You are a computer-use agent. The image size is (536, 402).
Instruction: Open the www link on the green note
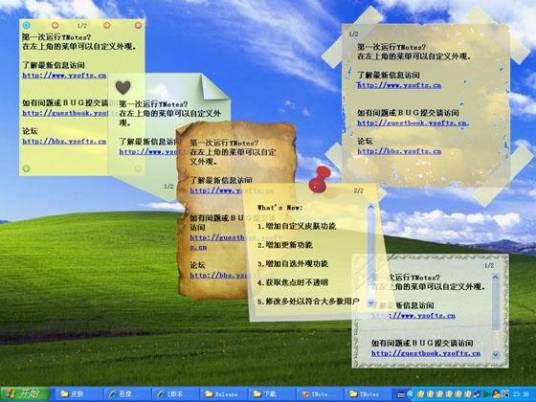[x=148, y=151]
